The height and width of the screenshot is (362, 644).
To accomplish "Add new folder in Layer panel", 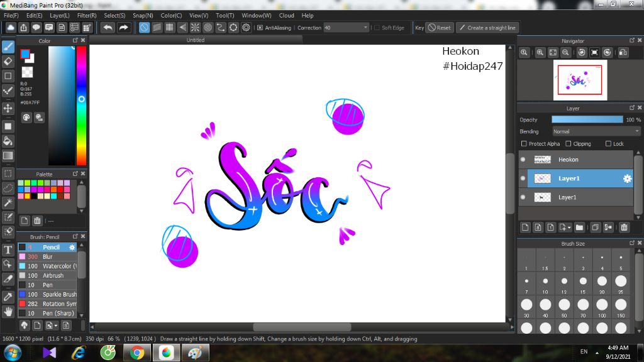I will [x=579, y=228].
